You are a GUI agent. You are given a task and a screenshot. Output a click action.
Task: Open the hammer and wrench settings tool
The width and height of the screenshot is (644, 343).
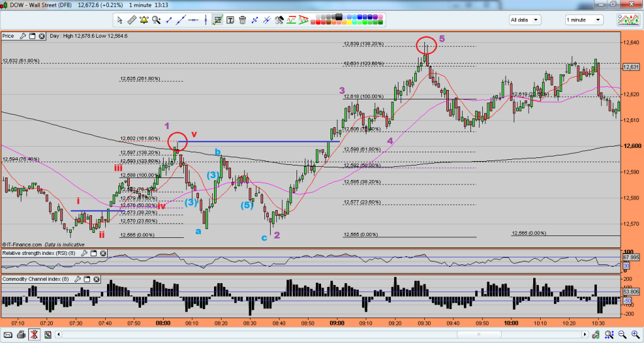[280, 20]
